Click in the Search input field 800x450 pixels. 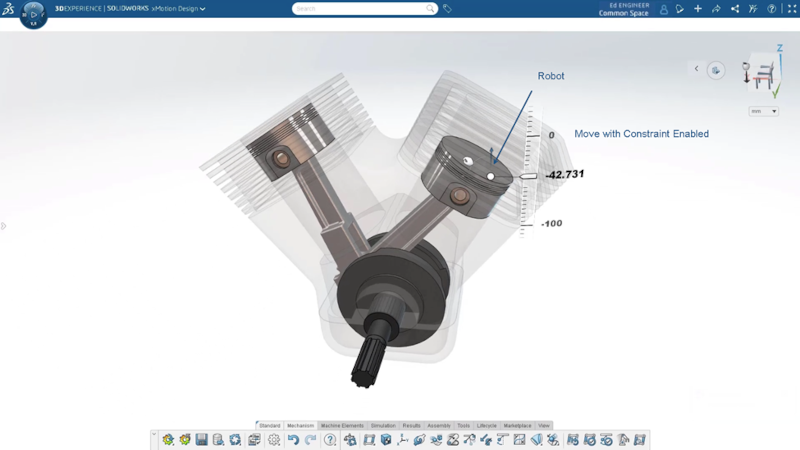tap(359, 9)
